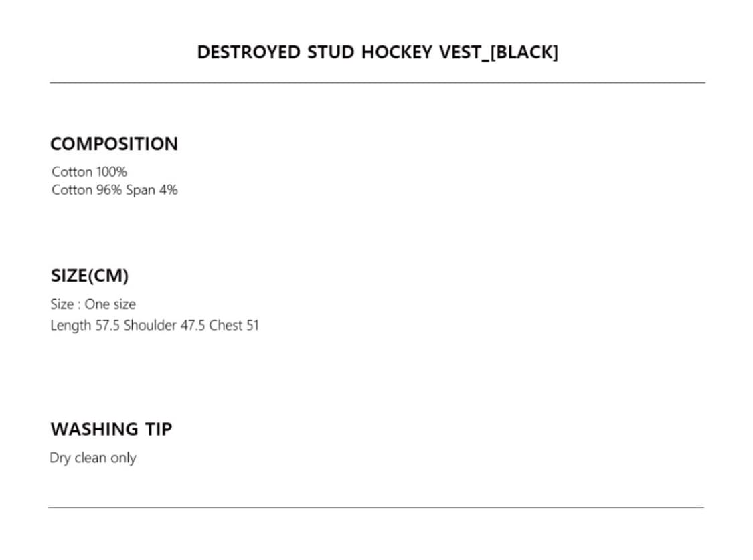Click the COMPOSITION heading
Viewport: 753px width, 560px height.
114,144
